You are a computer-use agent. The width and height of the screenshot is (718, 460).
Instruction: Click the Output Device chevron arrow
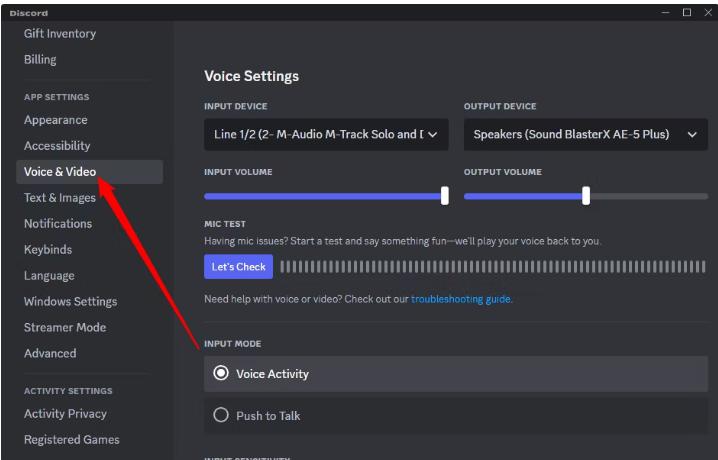pyautogui.click(x=692, y=135)
